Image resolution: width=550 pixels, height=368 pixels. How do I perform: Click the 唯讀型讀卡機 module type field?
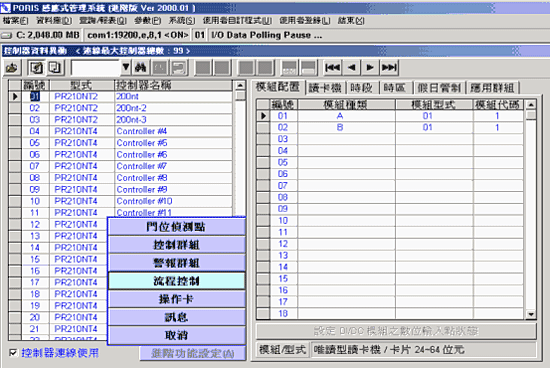423,350
